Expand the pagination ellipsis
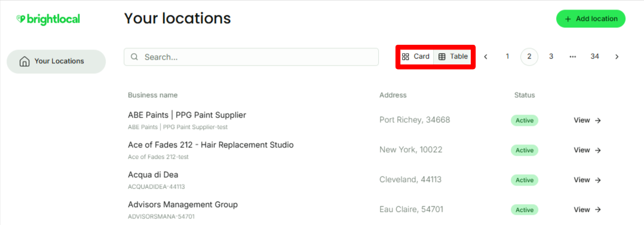Viewport: 644px width, 225px height. (572, 57)
